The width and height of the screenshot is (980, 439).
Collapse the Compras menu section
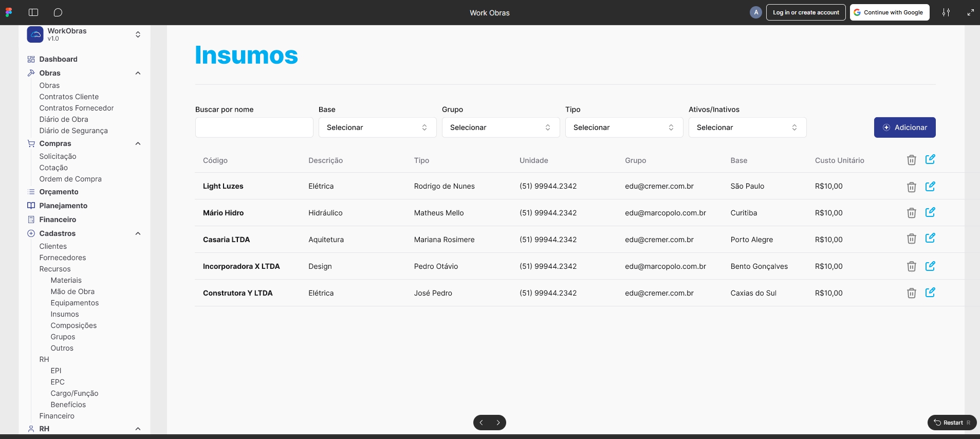[x=138, y=143]
